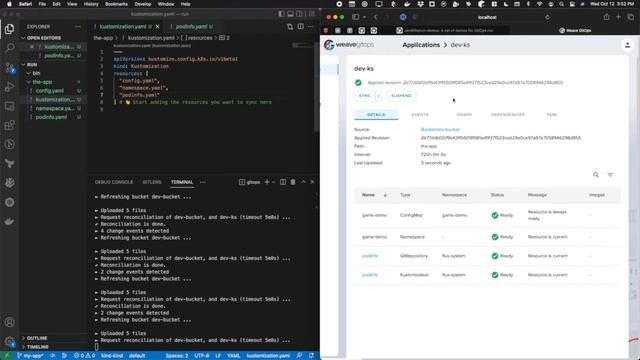Go back in Safari
640x360 pixels.
pyautogui.click(x=376, y=17)
